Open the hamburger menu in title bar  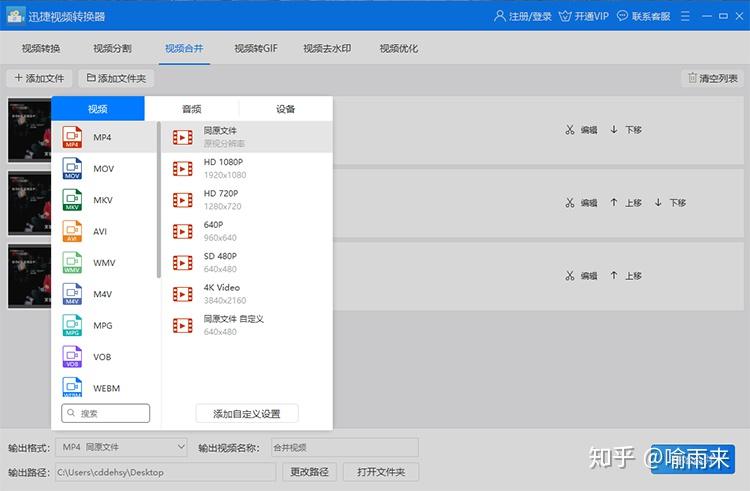tap(685, 16)
